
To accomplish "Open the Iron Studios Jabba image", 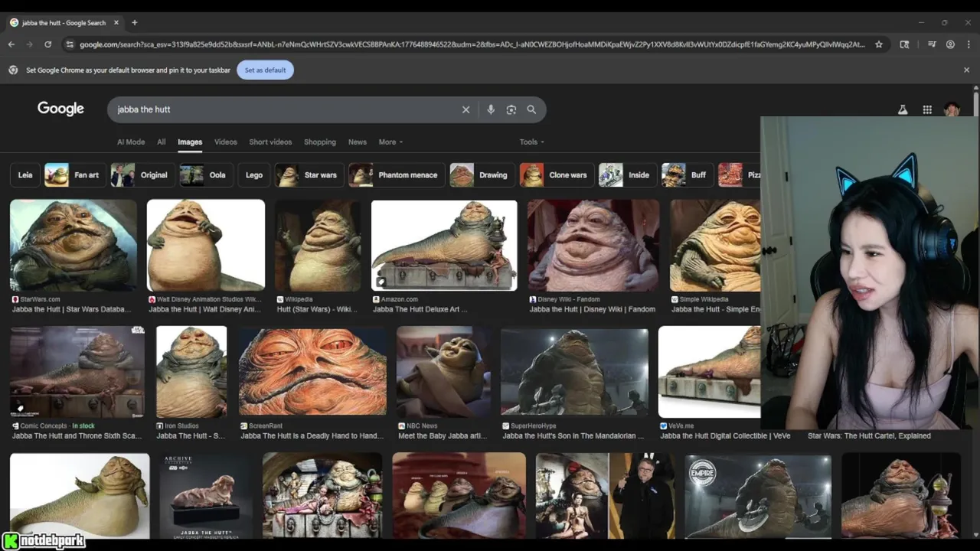I will click(x=191, y=371).
